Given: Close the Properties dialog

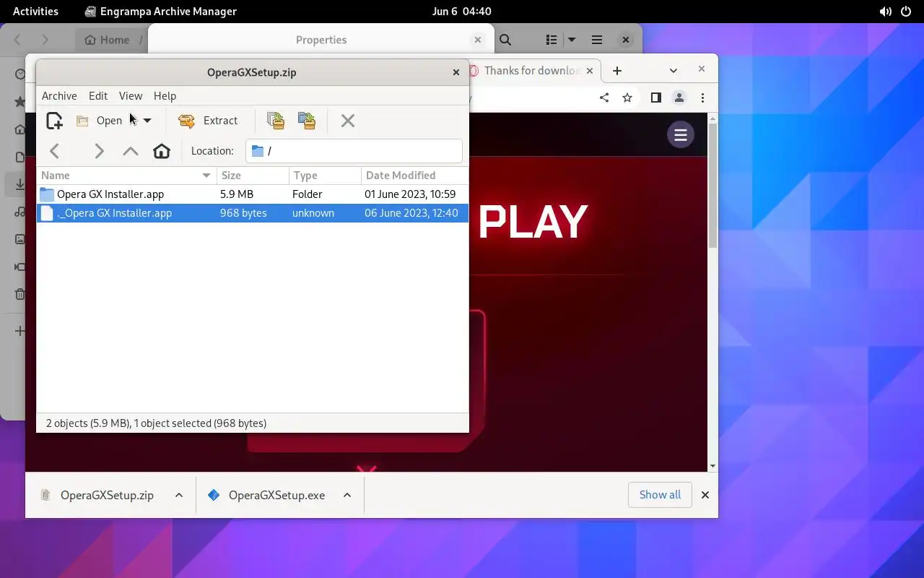Looking at the screenshot, I should [477, 40].
